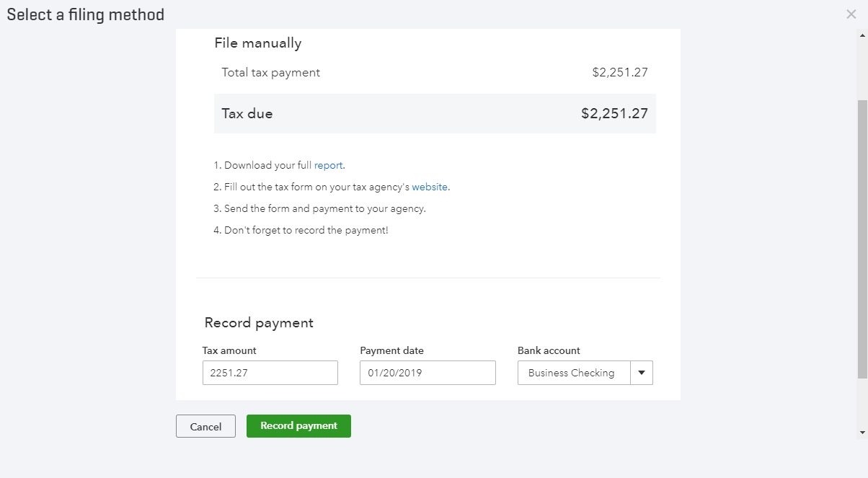The height and width of the screenshot is (478, 868).
Task: Click the bold Tax due amount
Action: click(614, 113)
